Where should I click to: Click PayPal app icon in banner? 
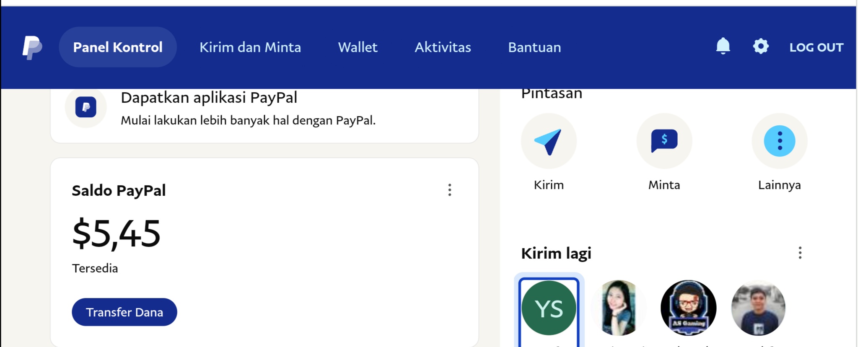[x=86, y=107]
